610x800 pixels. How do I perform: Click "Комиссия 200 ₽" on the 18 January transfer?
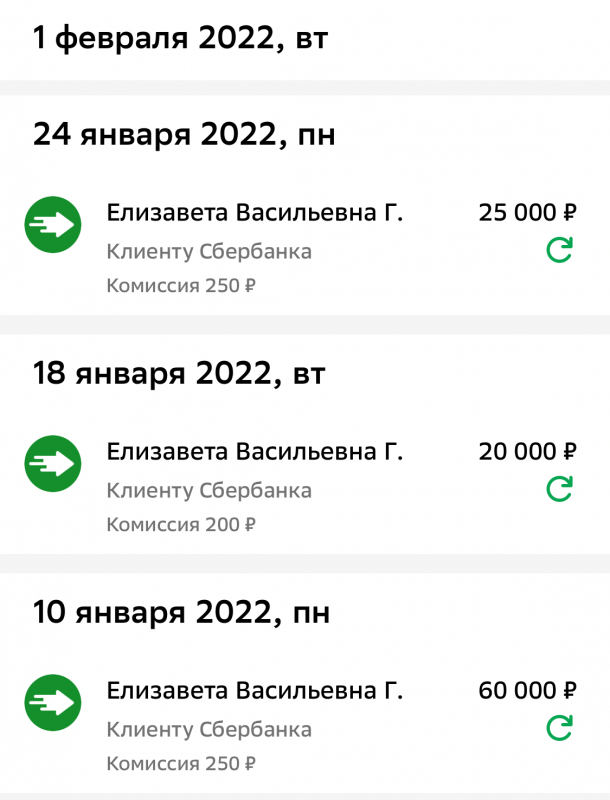click(x=181, y=524)
